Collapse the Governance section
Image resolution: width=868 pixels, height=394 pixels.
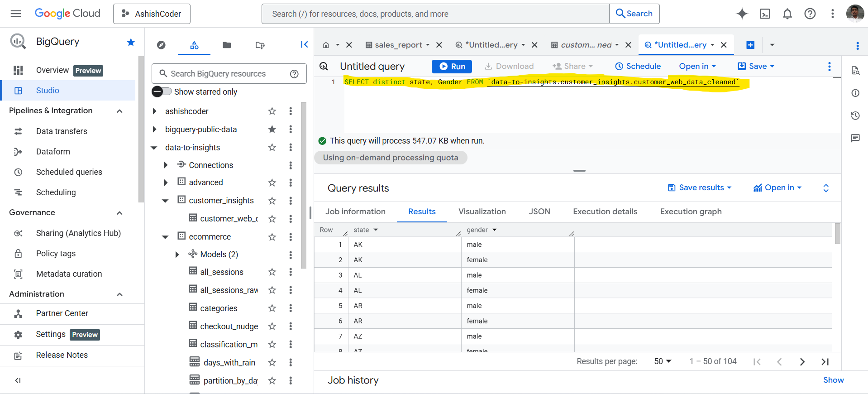click(x=119, y=213)
